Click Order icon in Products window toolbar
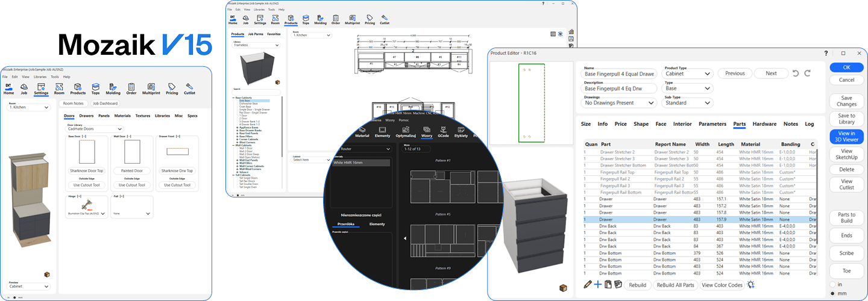This screenshot has height=301, width=868. click(x=335, y=20)
